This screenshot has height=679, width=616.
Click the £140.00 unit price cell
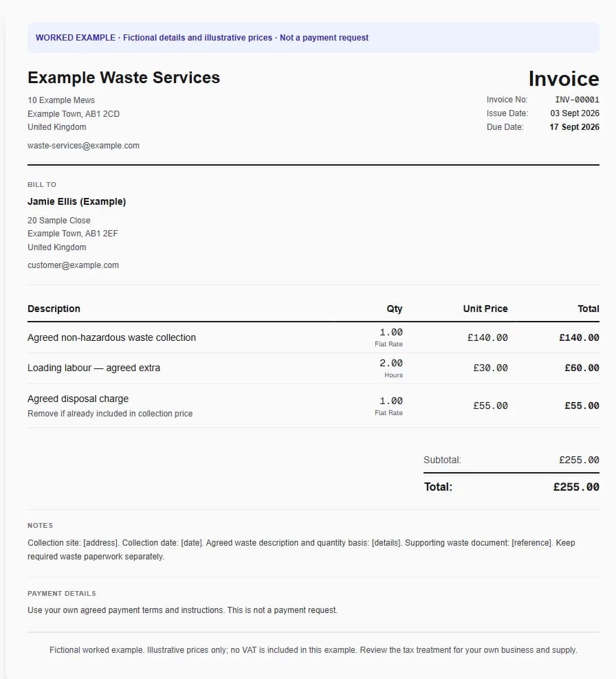[487, 337]
